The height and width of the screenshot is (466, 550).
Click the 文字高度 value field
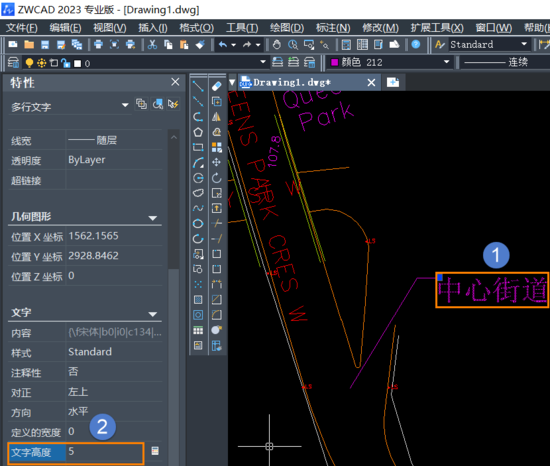pyautogui.click(x=105, y=452)
